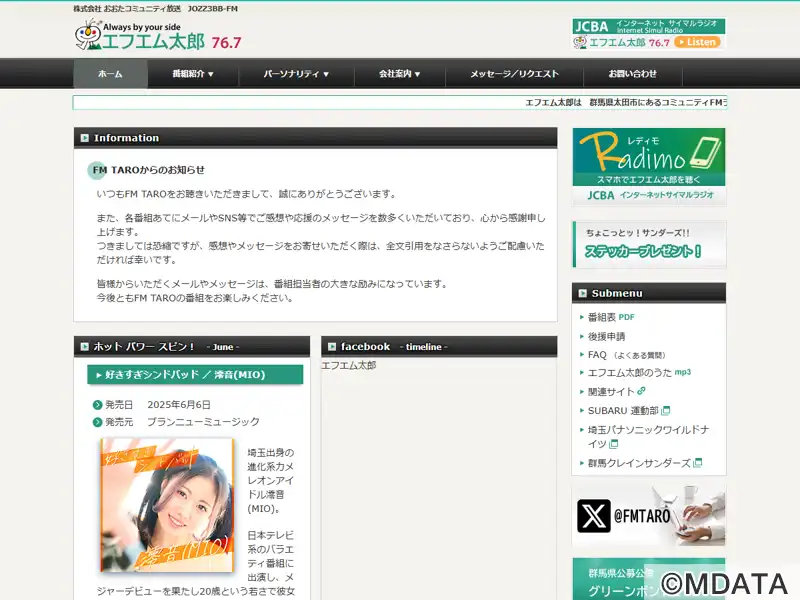
Task: Click the smartphone icon on Radimo banner
Action: click(x=706, y=153)
